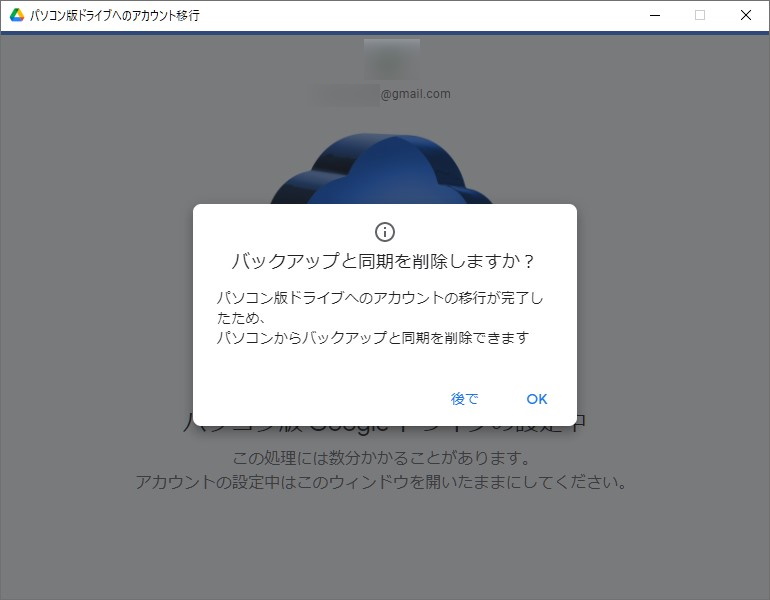The image size is (770, 600).
Task: Click the window title パソコン版ドライブへのアカウント移行
Action: tap(114, 16)
